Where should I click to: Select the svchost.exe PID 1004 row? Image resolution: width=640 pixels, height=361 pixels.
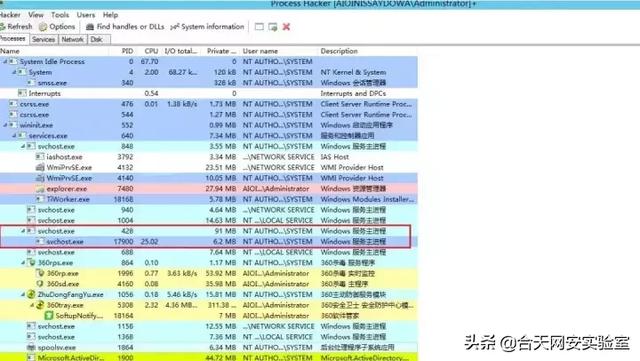(x=209, y=221)
